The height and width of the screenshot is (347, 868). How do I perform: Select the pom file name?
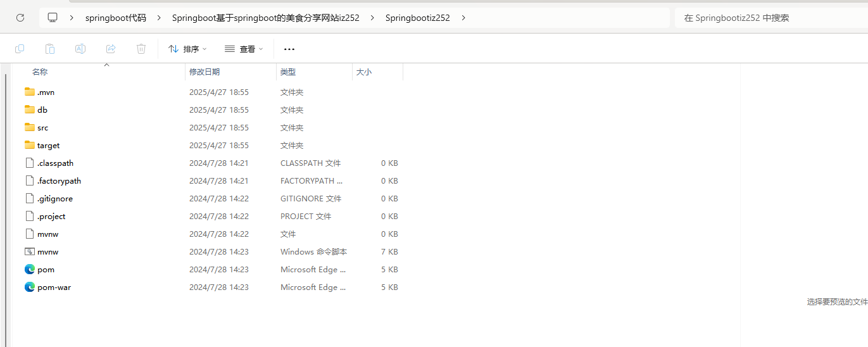[46, 270]
